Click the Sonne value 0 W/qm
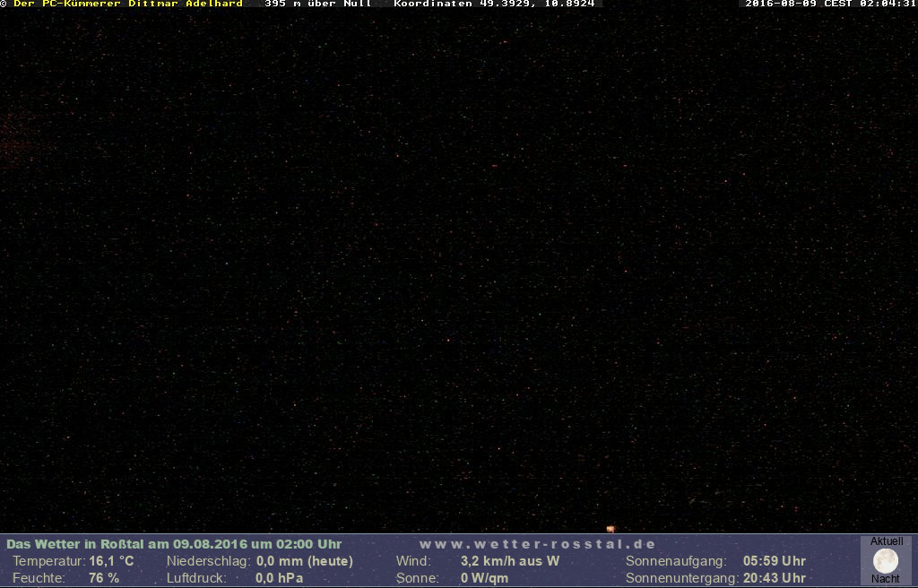918x588 pixels. 484,578
